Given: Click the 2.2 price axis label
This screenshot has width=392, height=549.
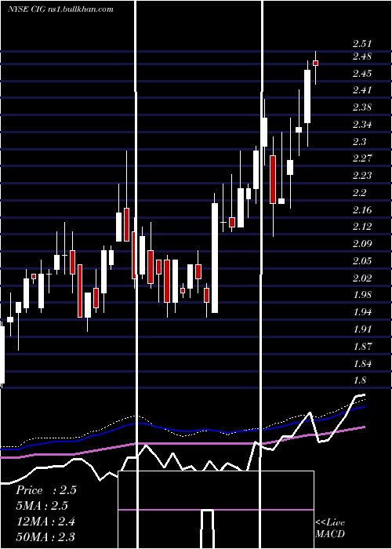Looking at the screenshot, I should click(x=359, y=193).
